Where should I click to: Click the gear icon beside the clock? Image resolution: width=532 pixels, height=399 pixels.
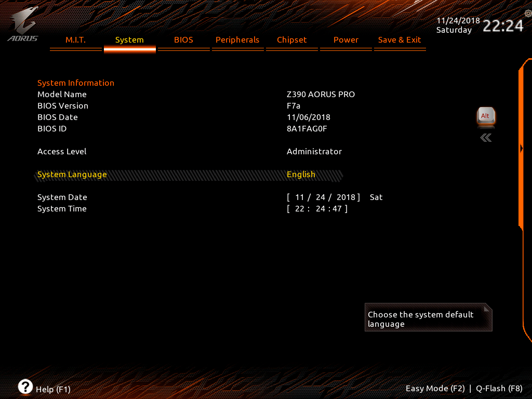(x=528, y=14)
